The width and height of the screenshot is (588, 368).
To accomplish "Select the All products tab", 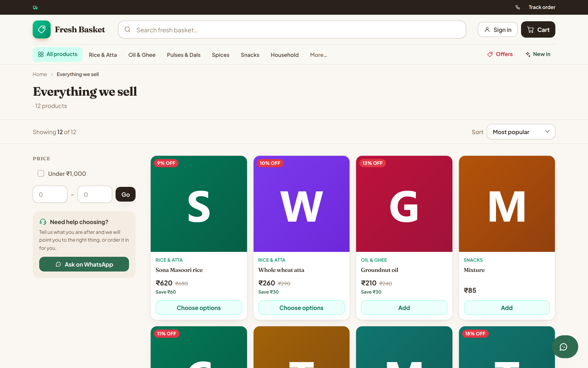I will tap(58, 54).
